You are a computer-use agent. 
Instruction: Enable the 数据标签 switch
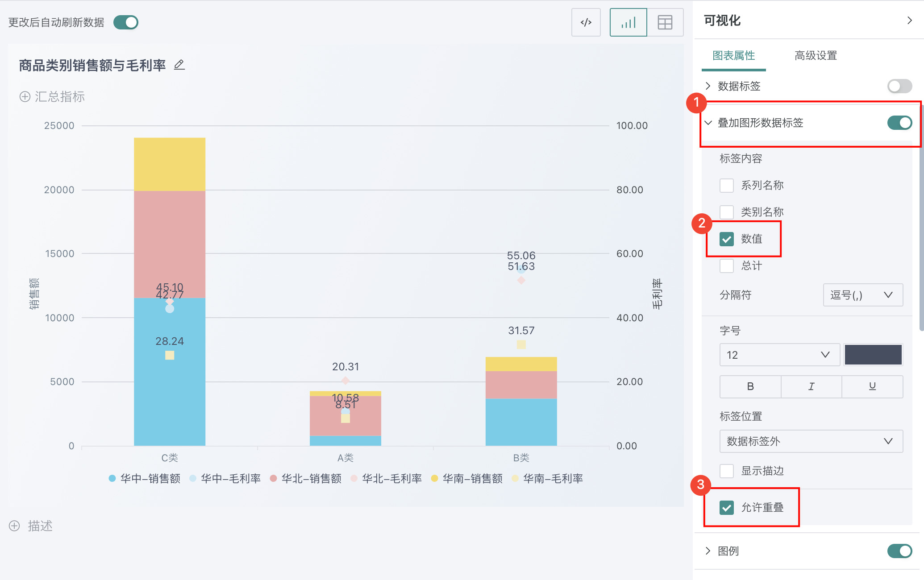click(x=899, y=86)
